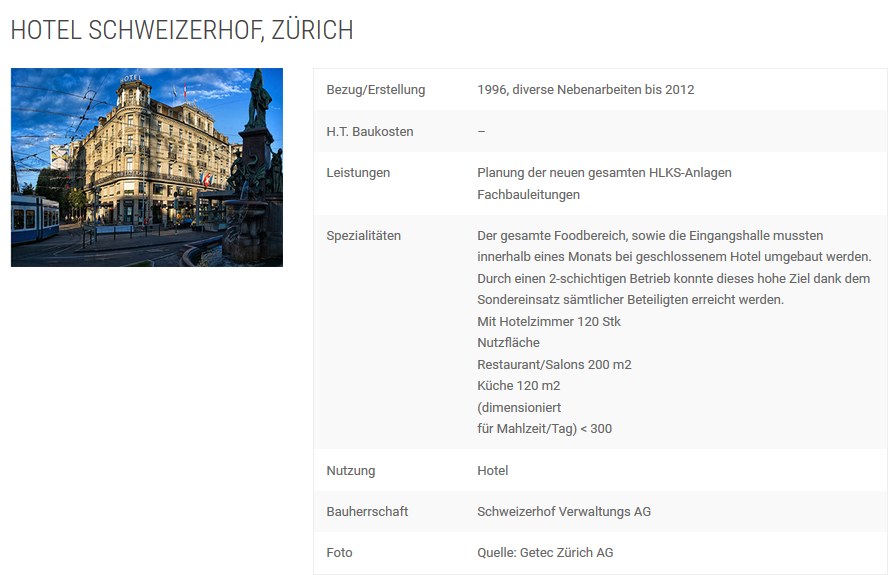
Task: Click 'Quelle: Getec Zürich AG' value
Action: click(545, 553)
